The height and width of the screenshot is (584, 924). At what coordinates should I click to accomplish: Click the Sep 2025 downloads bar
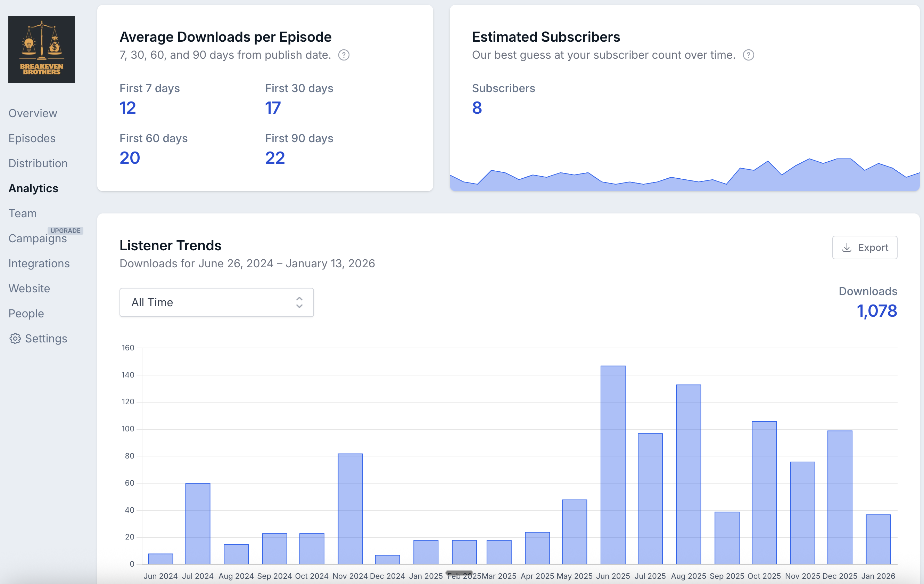727,538
